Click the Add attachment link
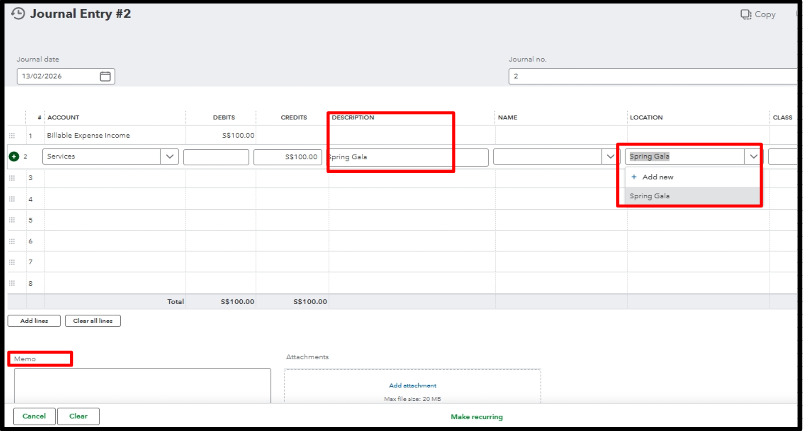The image size is (803, 431). (412, 385)
